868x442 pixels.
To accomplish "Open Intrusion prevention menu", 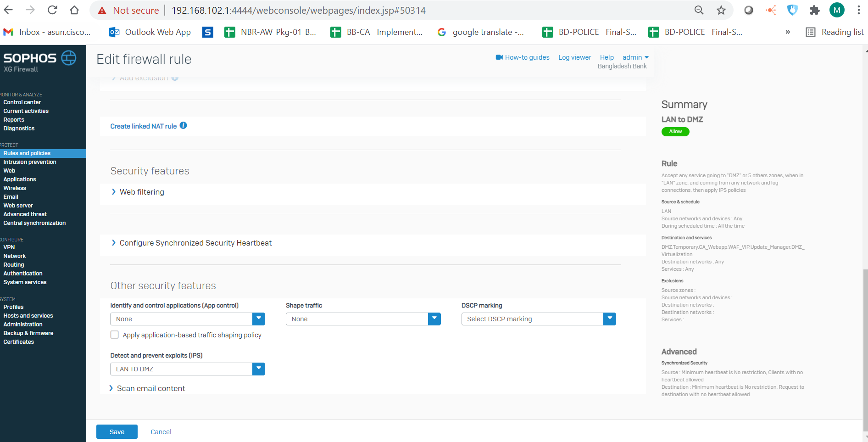I will 30,162.
